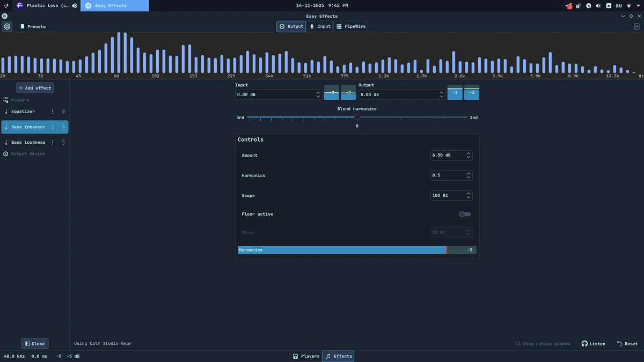Click the Bass Loudness drag handle icon
Viewport: 644px width, 362px height.
coord(63,143)
